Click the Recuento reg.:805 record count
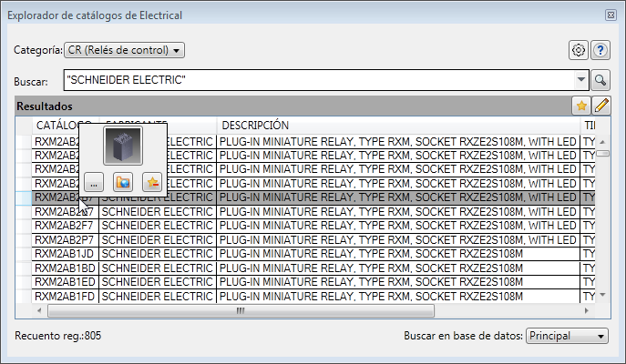Screen dimensions: 626x364 (x=58, y=336)
